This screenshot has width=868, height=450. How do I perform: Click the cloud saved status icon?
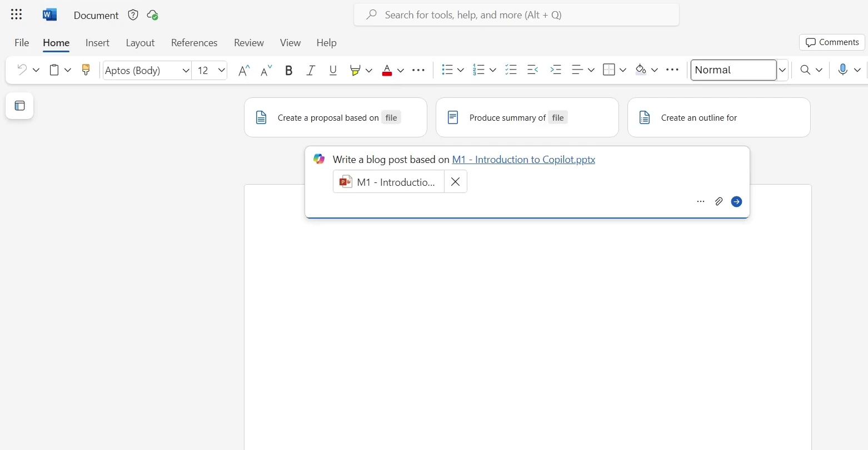(152, 15)
